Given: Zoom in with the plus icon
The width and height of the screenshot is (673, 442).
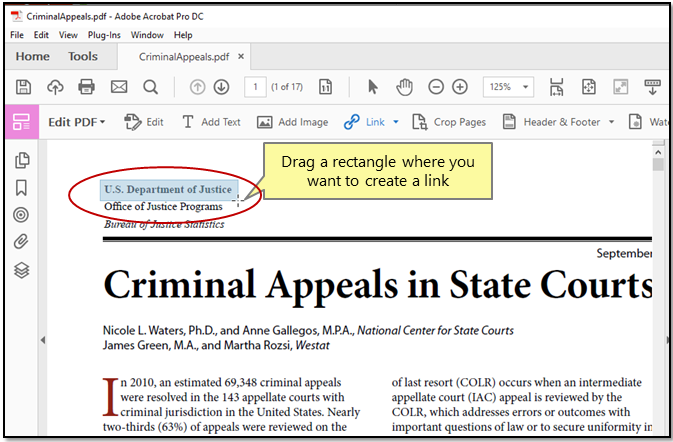Looking at the screenshot, I should [460, 87].
